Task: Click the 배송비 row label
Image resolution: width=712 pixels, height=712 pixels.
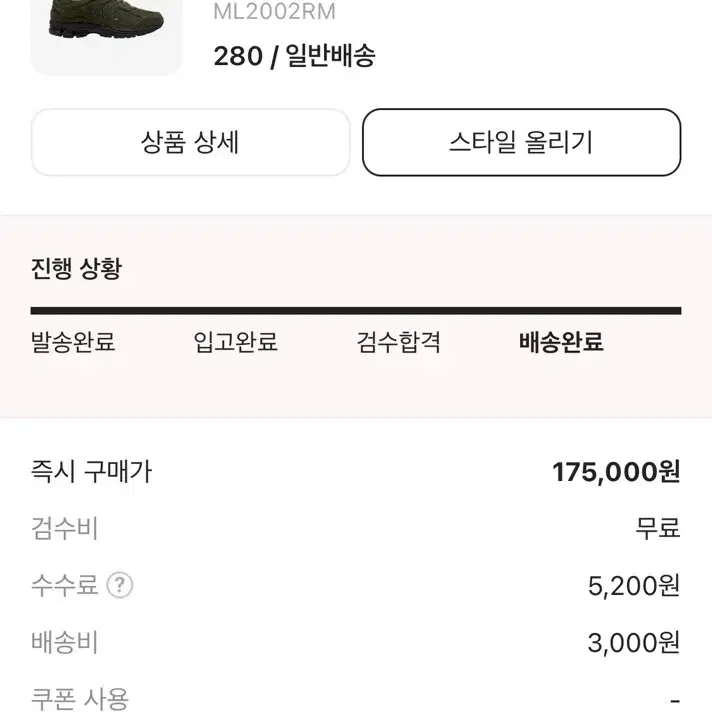Action: [x=64, y=642]
